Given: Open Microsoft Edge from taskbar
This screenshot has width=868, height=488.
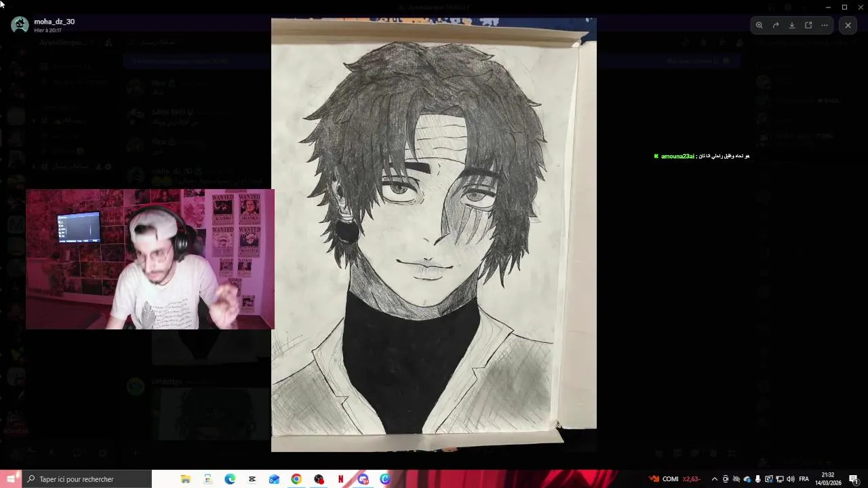Looking at the screenshot, I should (x=230, y=479).
